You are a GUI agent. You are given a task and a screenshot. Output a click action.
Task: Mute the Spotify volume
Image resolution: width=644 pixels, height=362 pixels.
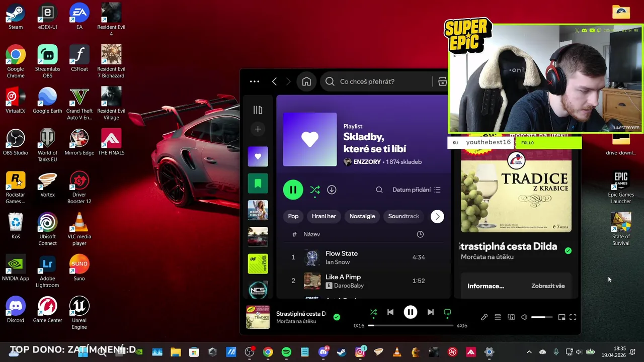pos(524,317)
